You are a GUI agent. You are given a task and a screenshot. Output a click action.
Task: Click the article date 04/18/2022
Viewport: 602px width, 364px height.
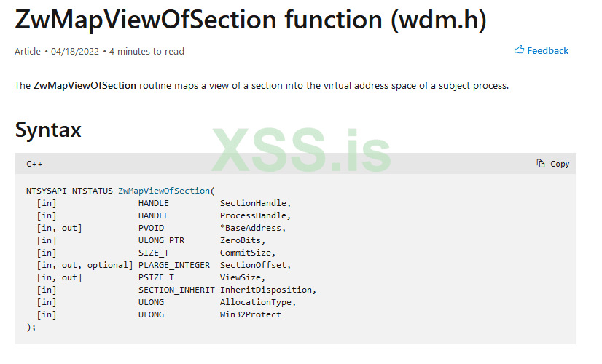pos(75,52)
